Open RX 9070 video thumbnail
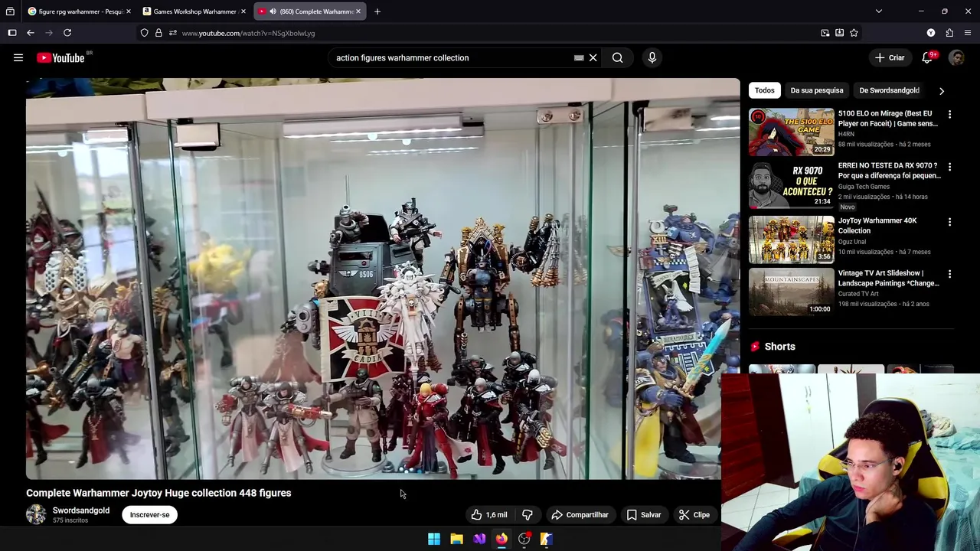Image resolution: width=980 pixels, height=551 pixels. pyautogui.click(x=791, y=184)
